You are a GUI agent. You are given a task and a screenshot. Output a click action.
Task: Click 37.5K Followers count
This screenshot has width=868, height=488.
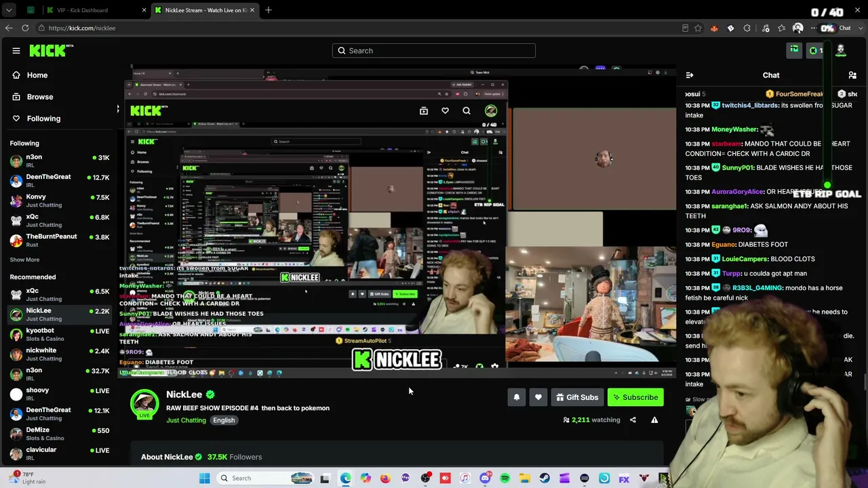(x=235, y=457)
